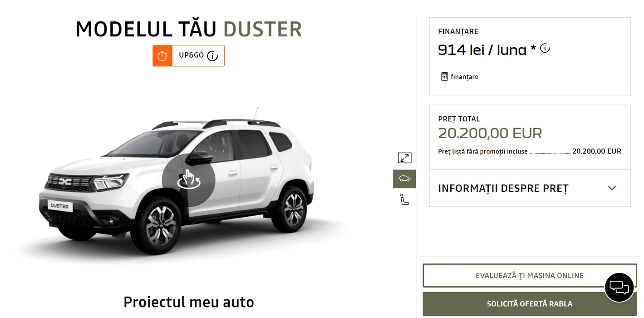Switch to exterior car view icon
644x318 pixels.
click(x=404, y=179)
